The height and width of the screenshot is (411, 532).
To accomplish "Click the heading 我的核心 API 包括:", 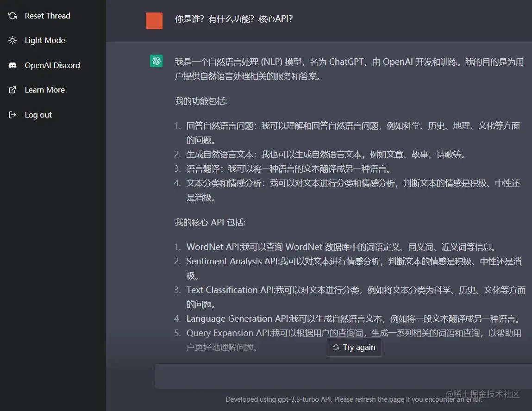I will click(x=210, y=223).
